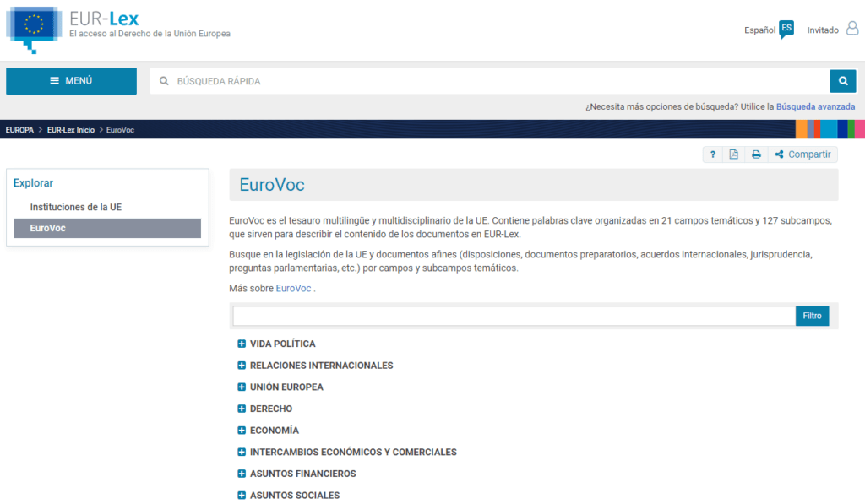Open the Más sobre EuroVoc link
The image size is (865, 504).
(x=293, y=289)
